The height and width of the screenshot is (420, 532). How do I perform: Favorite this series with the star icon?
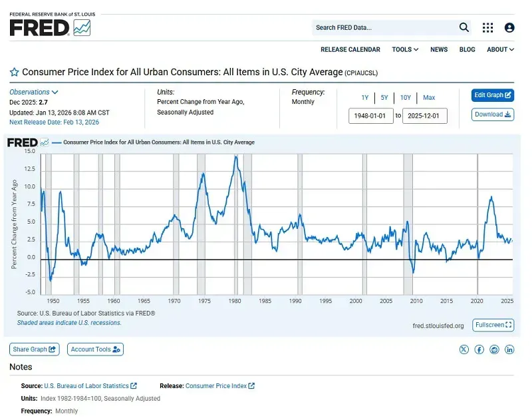point(14,72)
